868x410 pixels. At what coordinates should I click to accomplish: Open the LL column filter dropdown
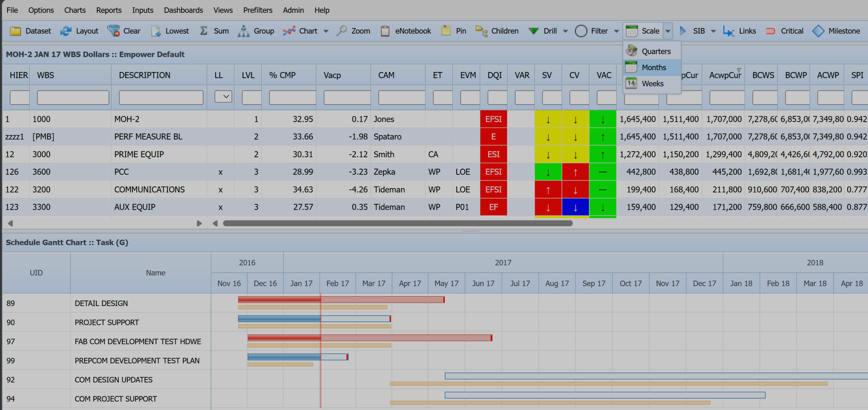click(x=223, y=97)
